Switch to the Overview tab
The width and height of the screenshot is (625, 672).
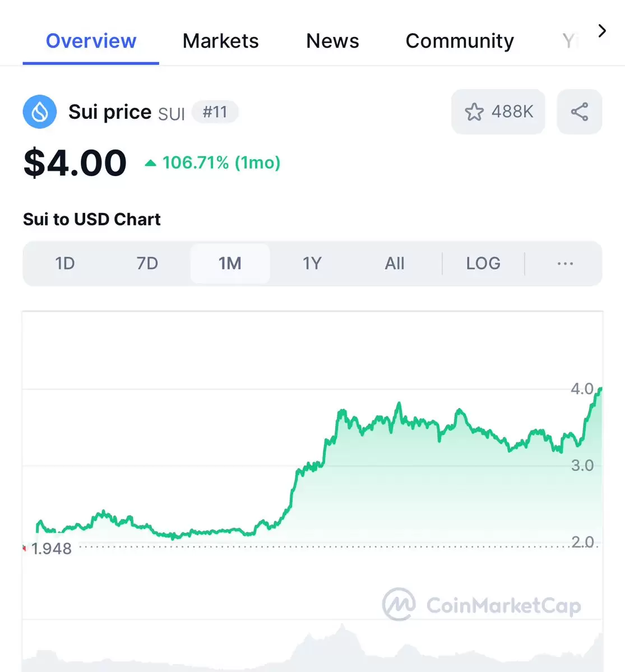tap(91, 41)
